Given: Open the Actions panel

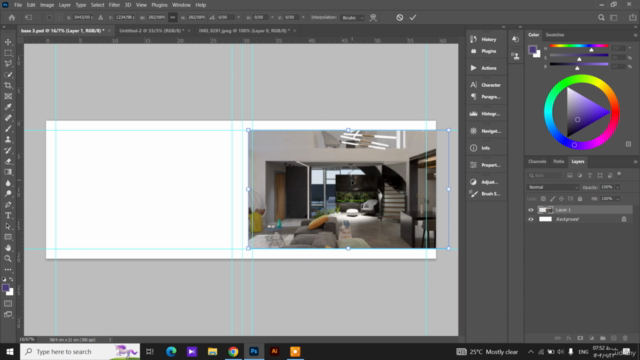Looking at the screenshot, I should pos(485,68).
